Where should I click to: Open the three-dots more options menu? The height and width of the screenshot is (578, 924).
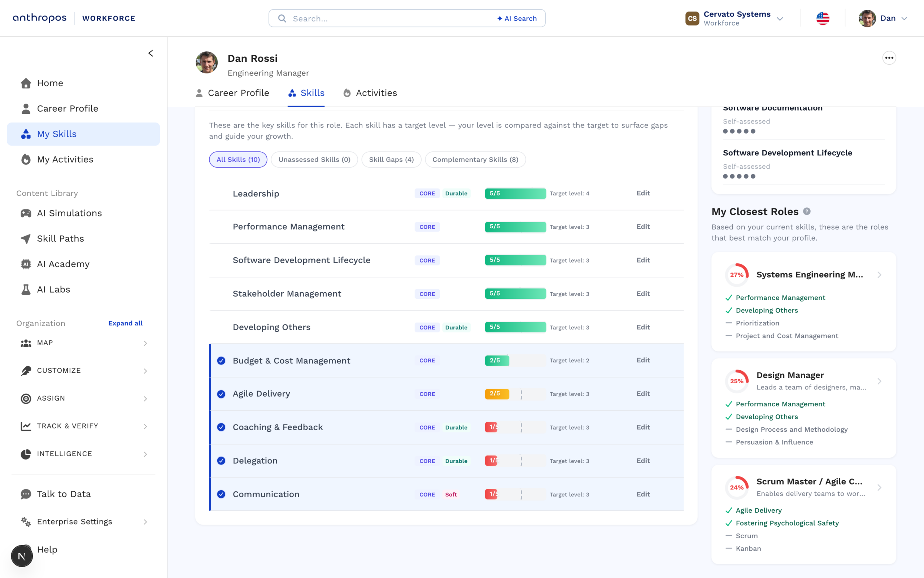(889, 58)
